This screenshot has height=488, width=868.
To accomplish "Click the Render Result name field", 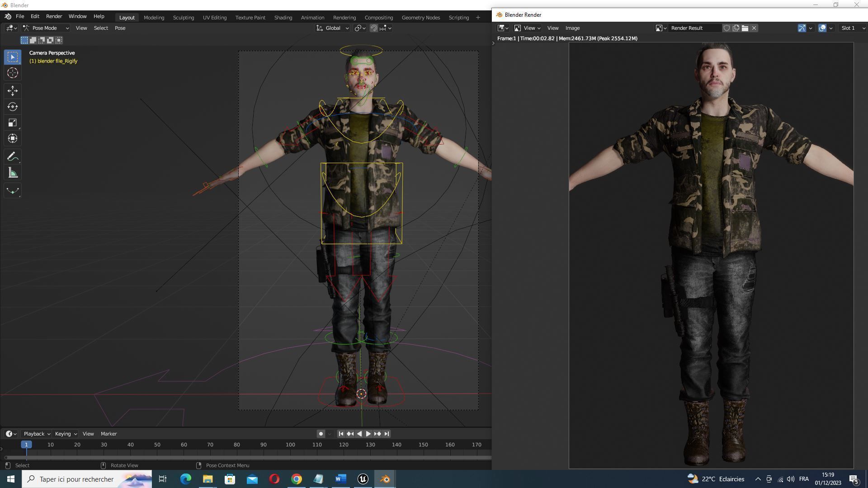I will pyautogui.click(x=695, y=28).
